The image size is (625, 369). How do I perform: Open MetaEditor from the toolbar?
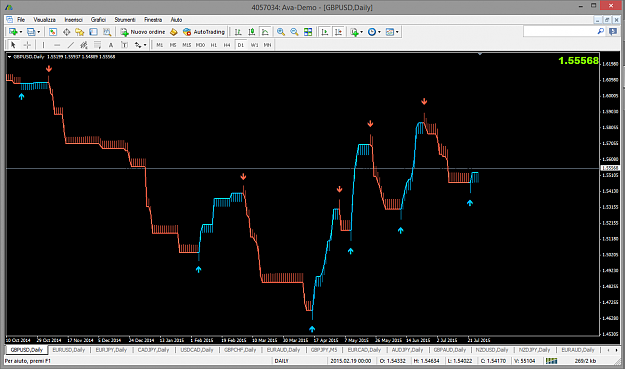pos(173,32)
